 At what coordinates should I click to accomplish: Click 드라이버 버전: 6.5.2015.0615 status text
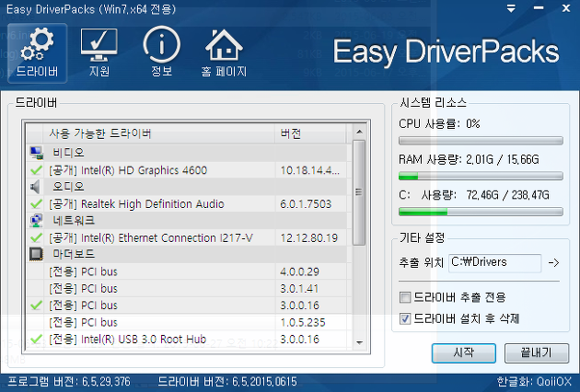pos(227,382)
